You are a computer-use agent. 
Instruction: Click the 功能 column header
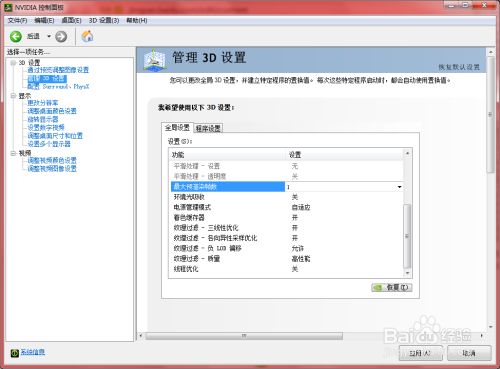(228, 155)
